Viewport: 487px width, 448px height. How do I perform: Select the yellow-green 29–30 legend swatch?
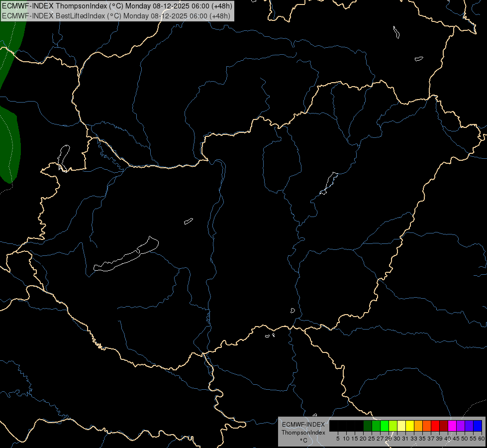point(393,426)
